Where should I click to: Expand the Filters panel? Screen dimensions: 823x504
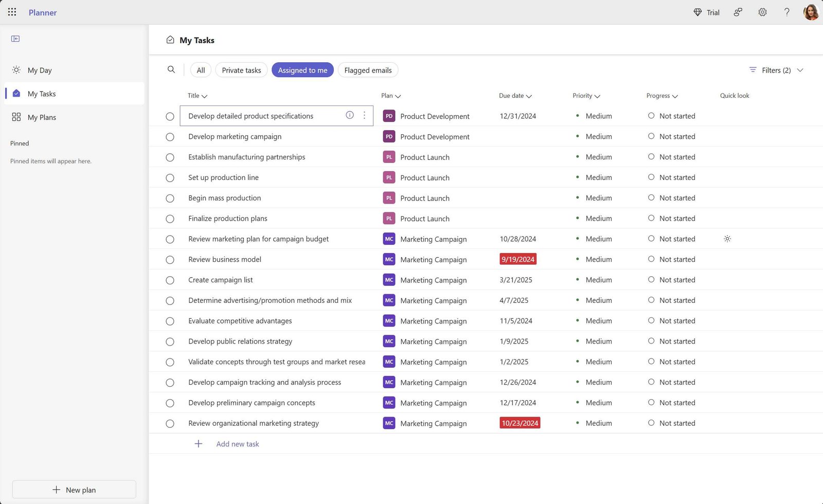click(776, 70)
